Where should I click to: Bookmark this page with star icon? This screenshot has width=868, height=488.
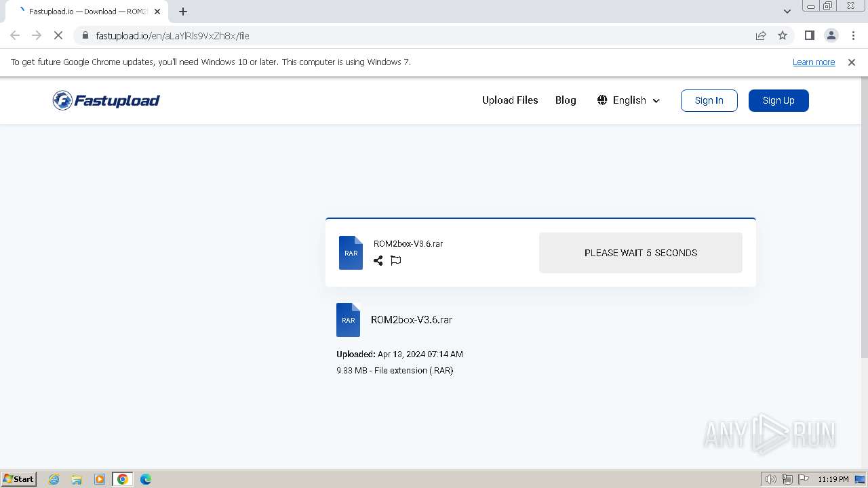[x=783, y=35]
